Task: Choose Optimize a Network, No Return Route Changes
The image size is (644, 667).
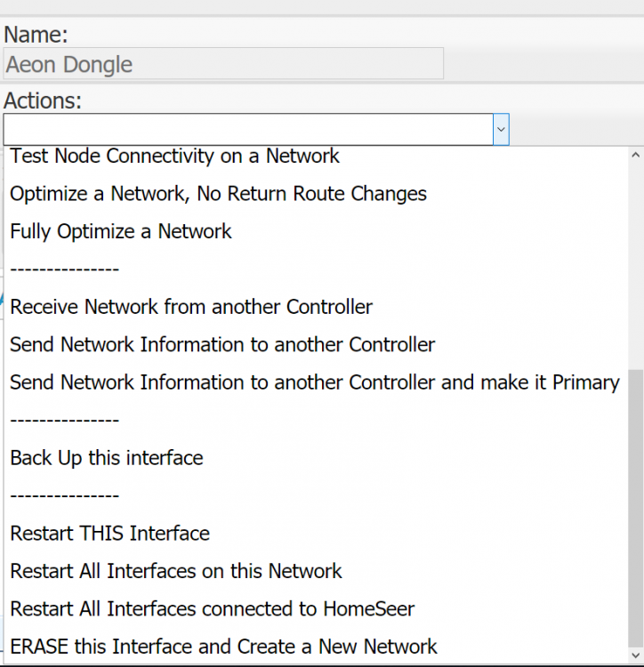Action: pos(218,194)
